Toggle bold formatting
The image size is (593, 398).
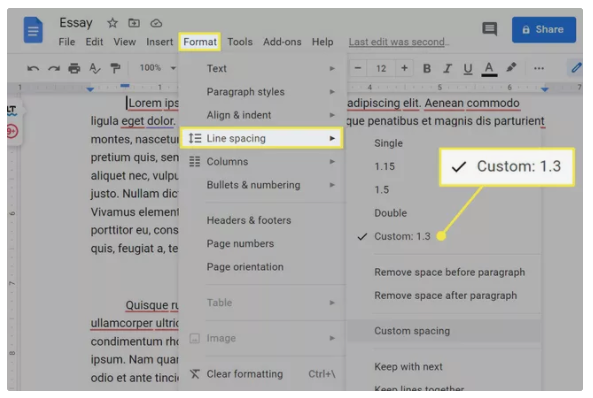pyautogui.click(x=427, y=68)
